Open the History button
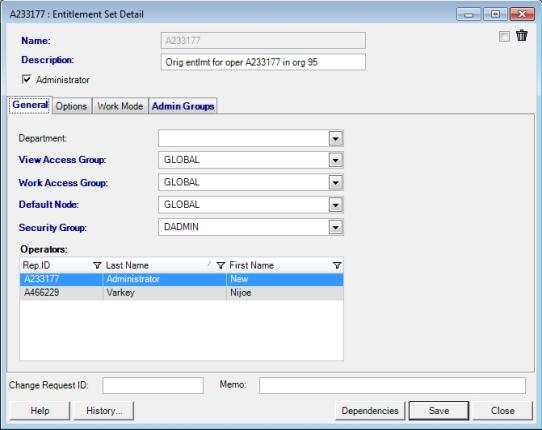542x430 pixels. click(x=104, y=411)
